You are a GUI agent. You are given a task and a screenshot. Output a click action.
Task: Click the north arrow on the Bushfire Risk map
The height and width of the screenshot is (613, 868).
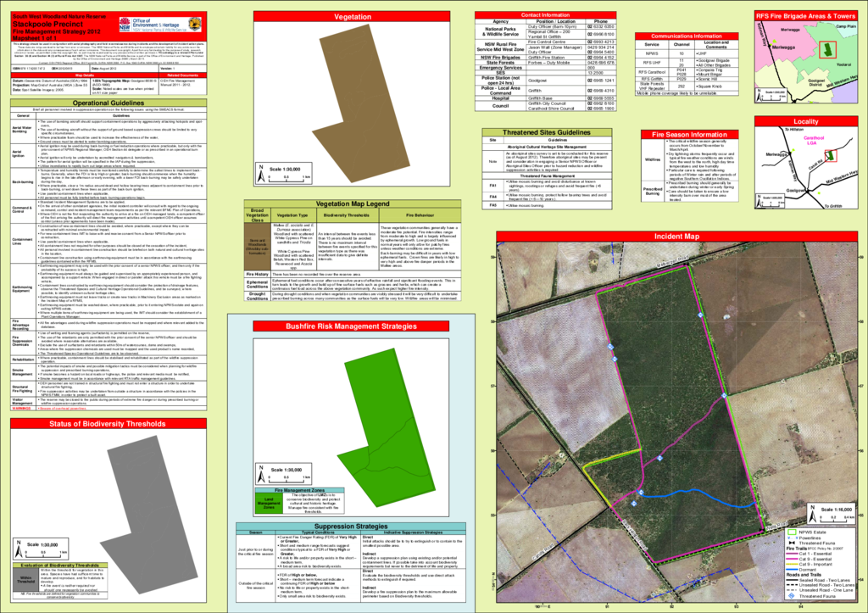pyautogui.click(x=261, y=474)
